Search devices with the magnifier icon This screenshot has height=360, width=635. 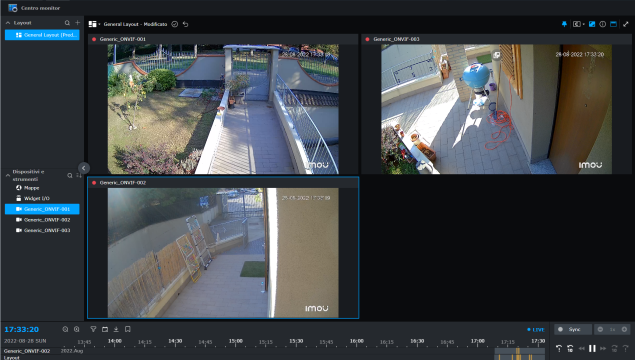click(x=70, y=175)
